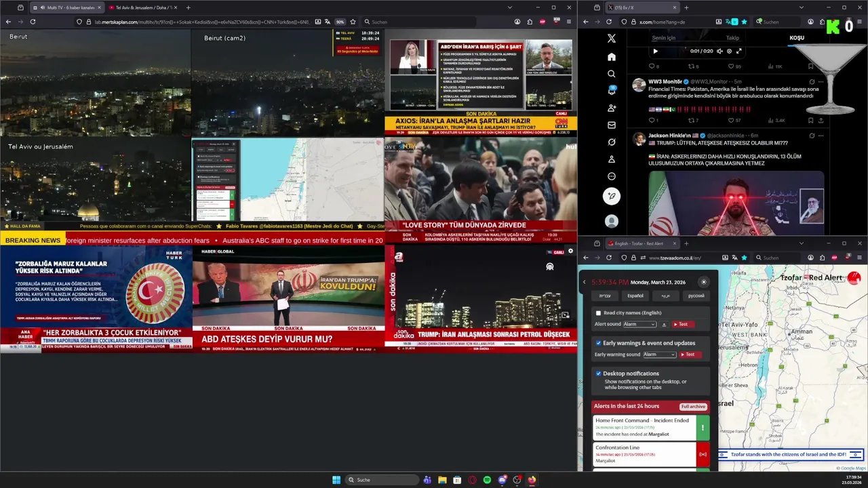
Task: List all tabs in Tzofar window
Action: coord(801,243)
